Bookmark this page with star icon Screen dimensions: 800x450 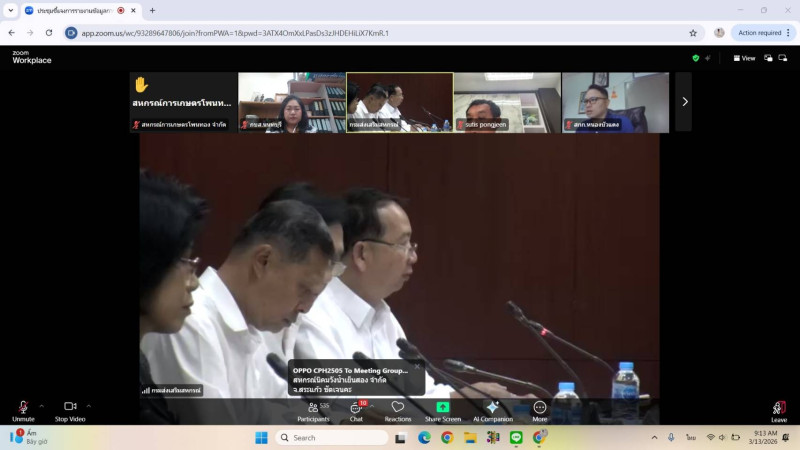(x=693, y=33)
